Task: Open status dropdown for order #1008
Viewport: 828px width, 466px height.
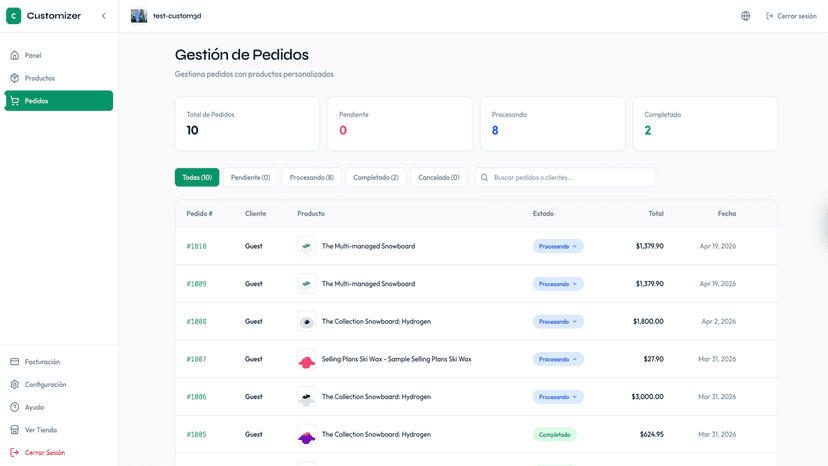Action: pos(558,321)
